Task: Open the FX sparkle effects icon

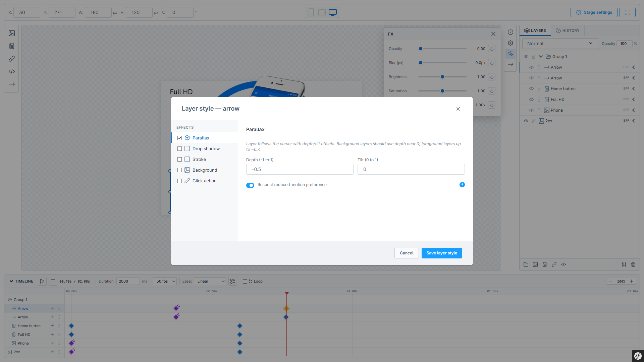Action: tap(511, 54)
